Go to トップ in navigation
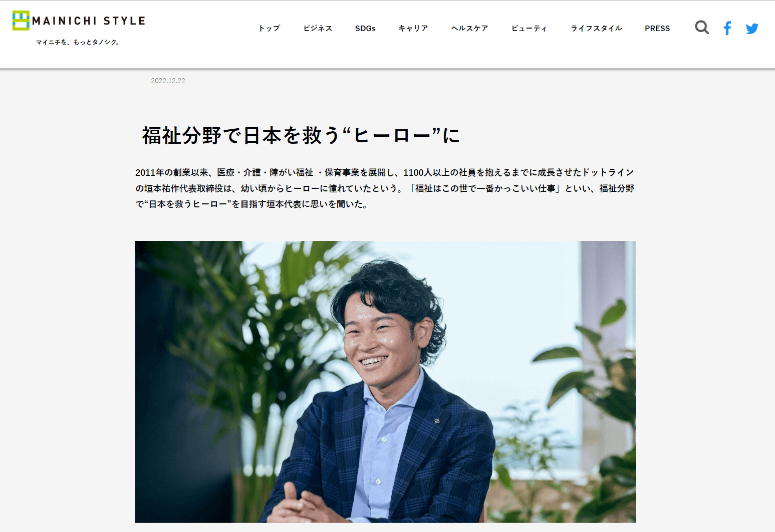The image size is (775, 532). pyautogui.click(x=270, y=28)
